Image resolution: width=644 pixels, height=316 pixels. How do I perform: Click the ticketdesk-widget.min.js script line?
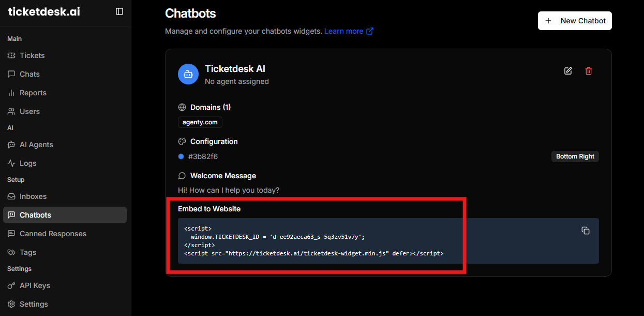[x=313, y=254]
